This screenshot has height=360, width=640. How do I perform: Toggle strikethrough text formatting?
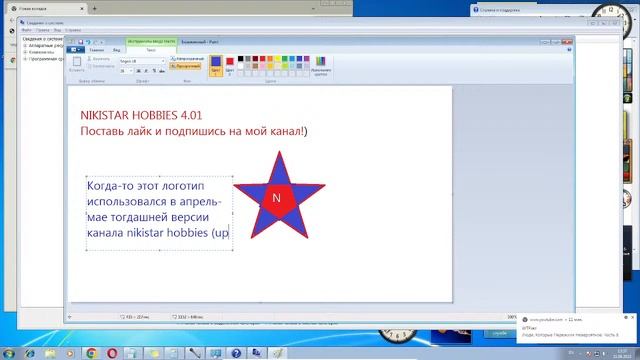162,71
